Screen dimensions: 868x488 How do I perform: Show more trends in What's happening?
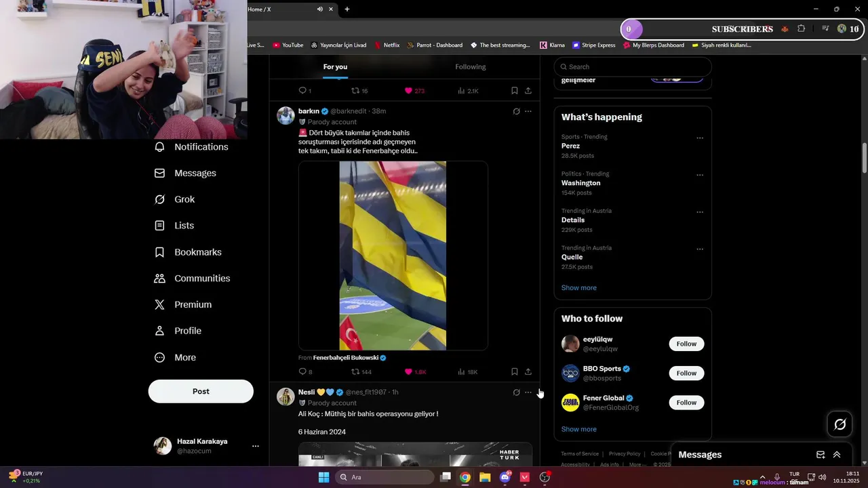pos(579,288)
